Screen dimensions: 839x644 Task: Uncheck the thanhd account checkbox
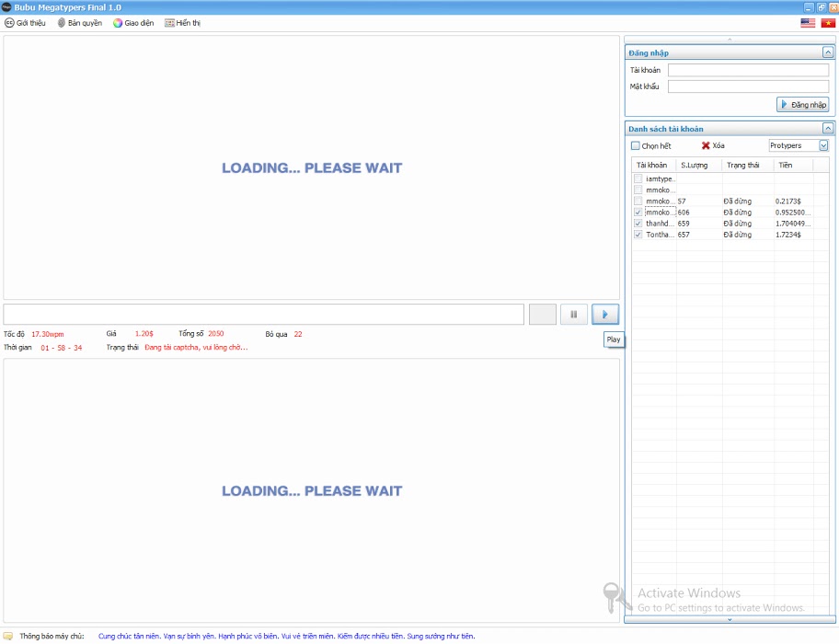pyautogui.click(x=638, y=224)
